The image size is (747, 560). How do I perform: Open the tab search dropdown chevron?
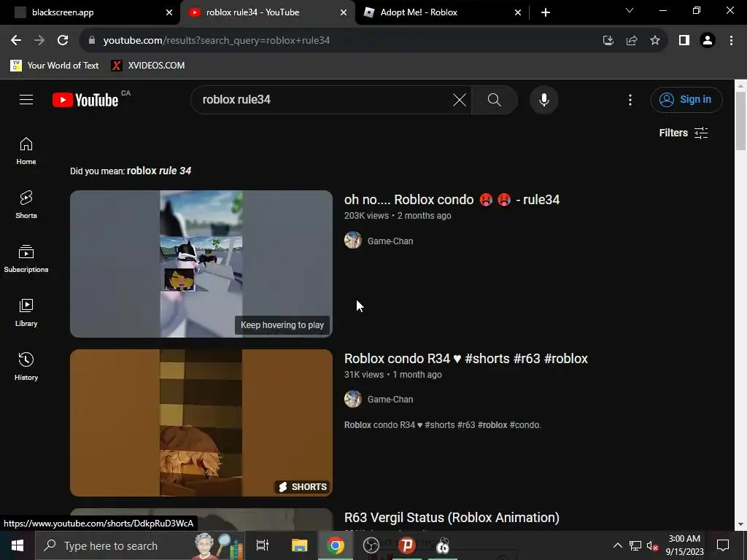click(x=630, y=10)
